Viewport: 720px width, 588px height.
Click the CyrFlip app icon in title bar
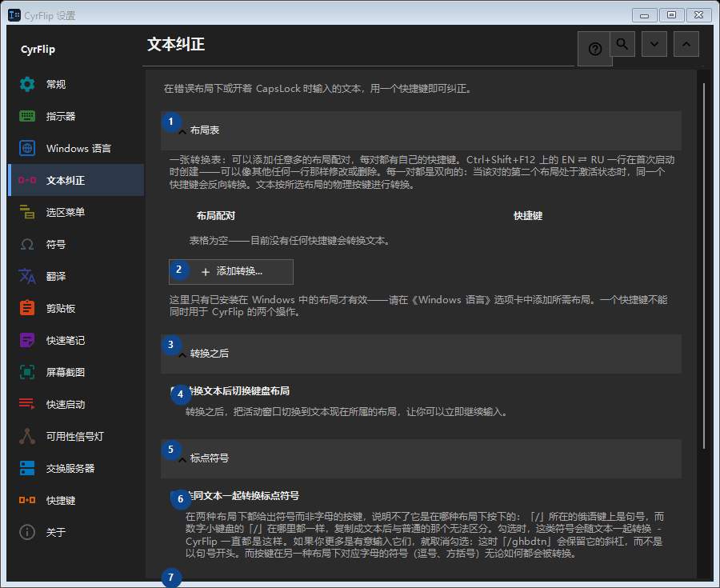14,15
